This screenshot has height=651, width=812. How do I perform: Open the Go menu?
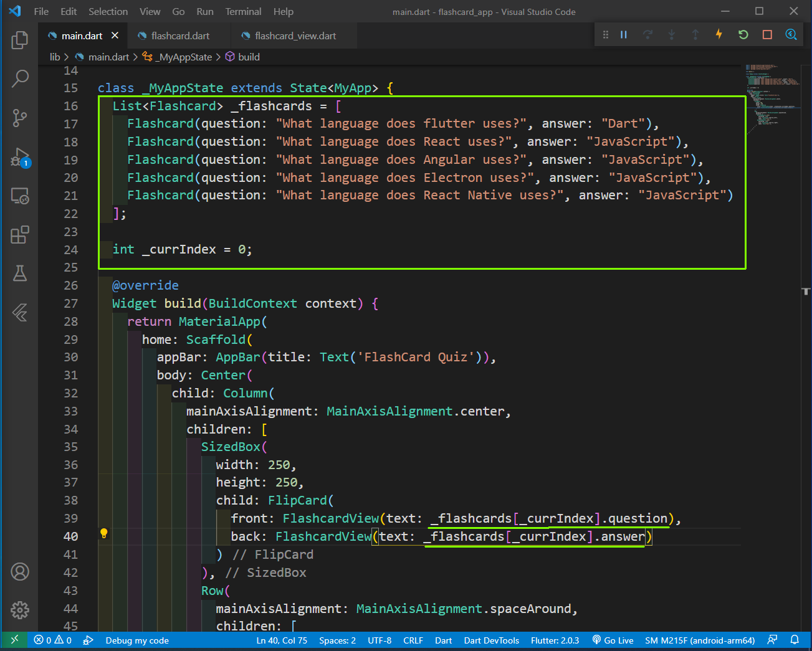point(178,11)
